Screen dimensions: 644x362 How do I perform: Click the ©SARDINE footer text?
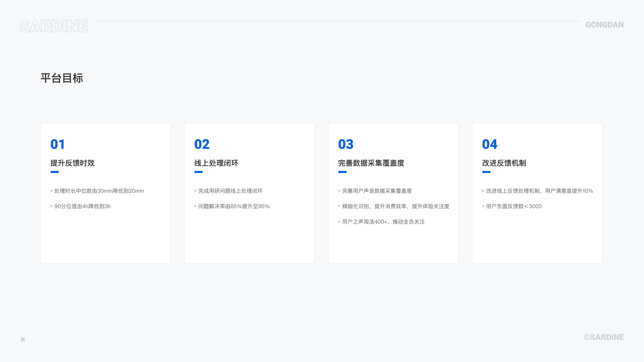pyautogui.click(x=604, y=337)
